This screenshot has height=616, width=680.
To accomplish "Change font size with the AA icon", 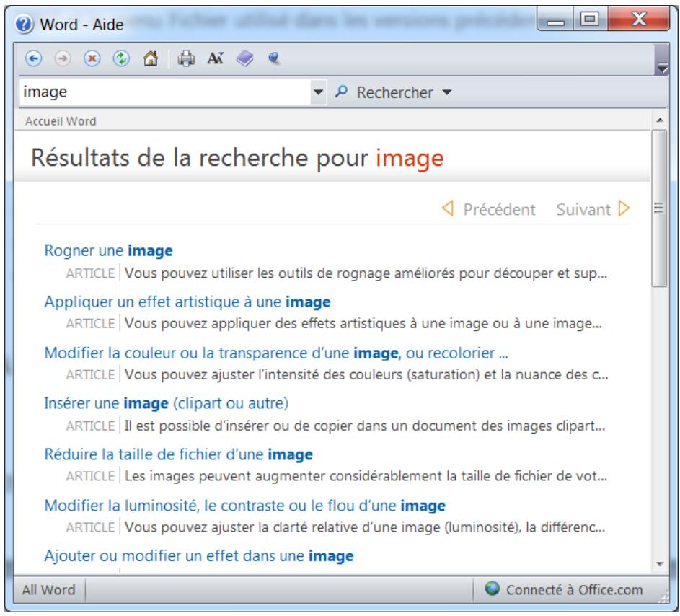I will (215, 58).
